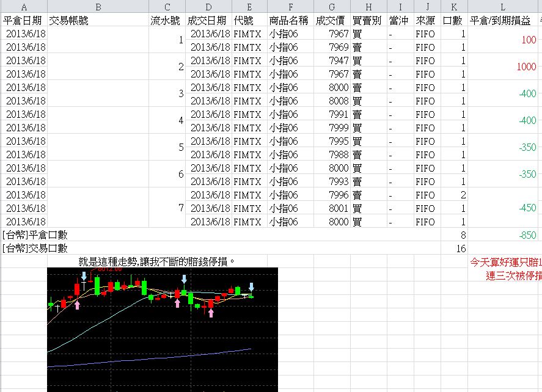Viewport: 542px width, 392px height.
Task: Select the embedded candlestick chart image
Action: pos(163,330)
